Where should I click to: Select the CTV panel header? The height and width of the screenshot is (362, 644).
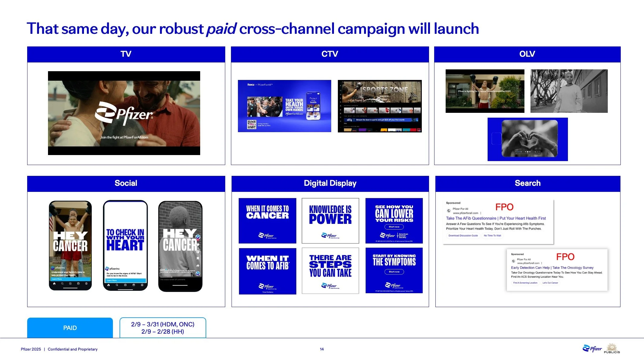click(330, 54)
